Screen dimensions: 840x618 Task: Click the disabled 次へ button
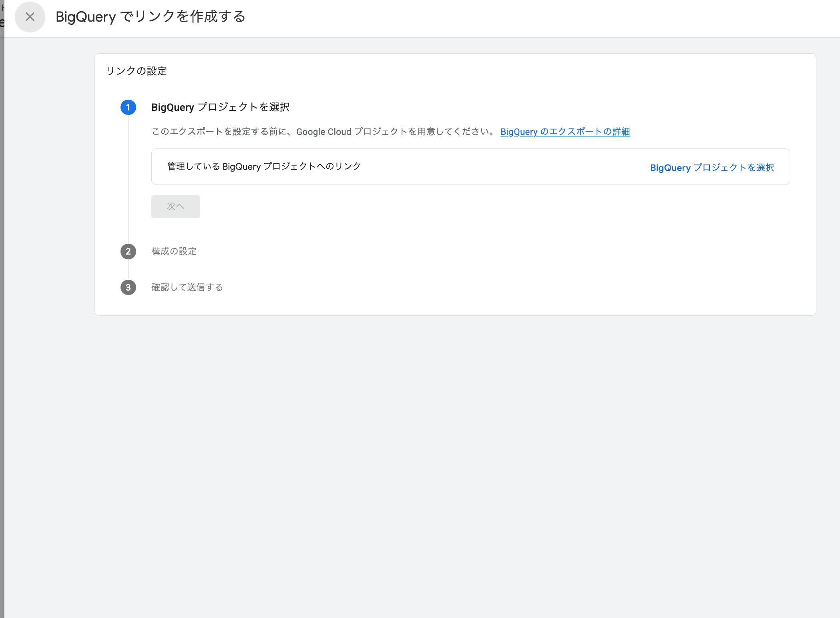[176, 207]
